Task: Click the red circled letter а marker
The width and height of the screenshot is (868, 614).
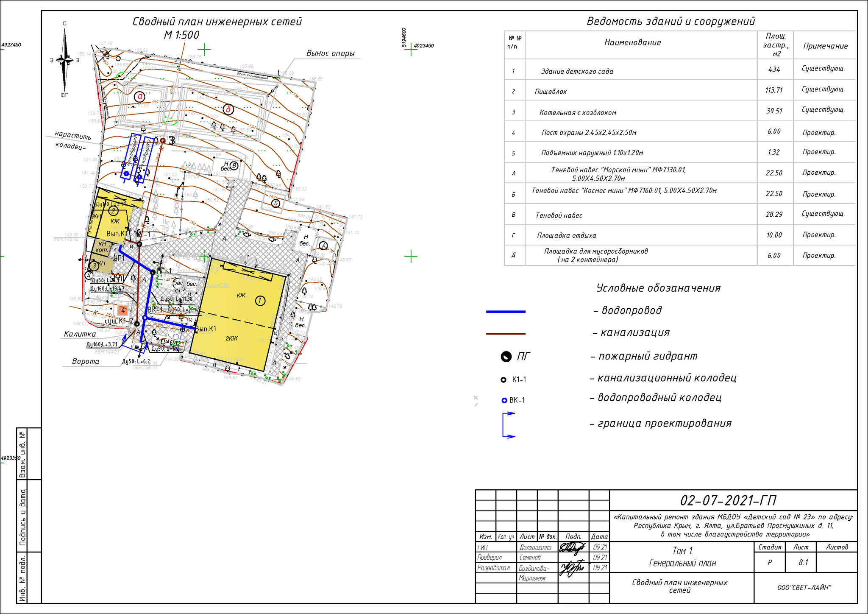Action: click(x=139, y=97)
